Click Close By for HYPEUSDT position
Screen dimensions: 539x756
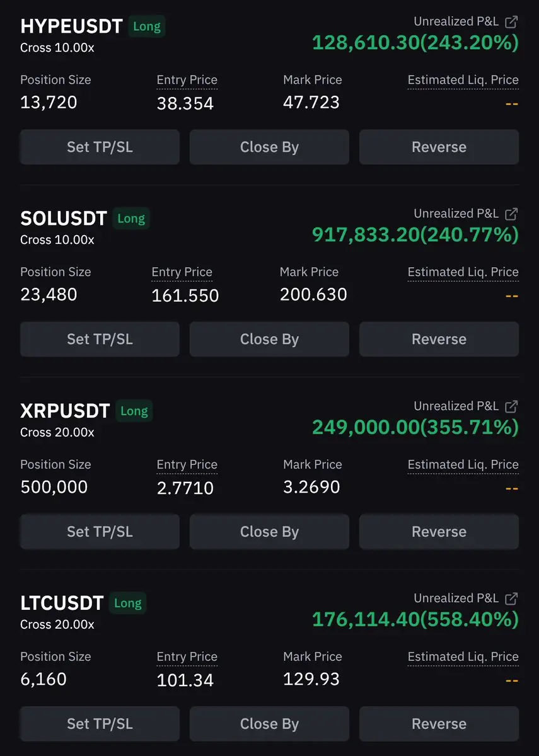[x=269, y=147]
